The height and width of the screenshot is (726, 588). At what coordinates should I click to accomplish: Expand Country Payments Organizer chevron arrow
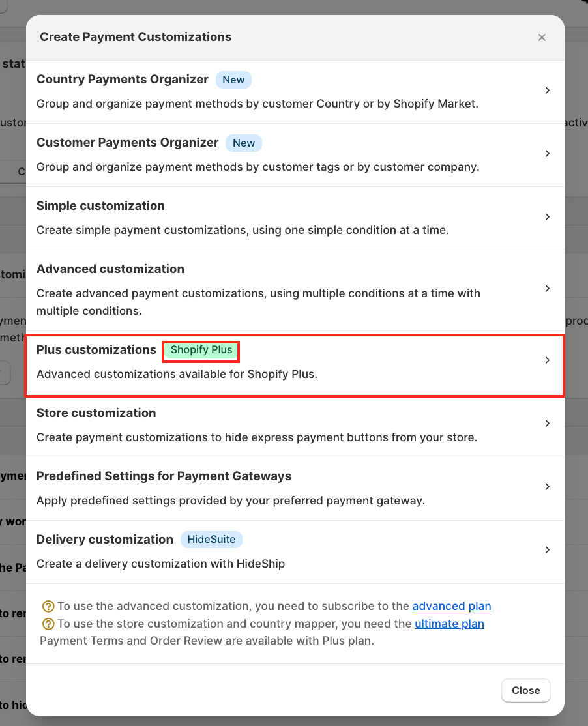point(548,91)
